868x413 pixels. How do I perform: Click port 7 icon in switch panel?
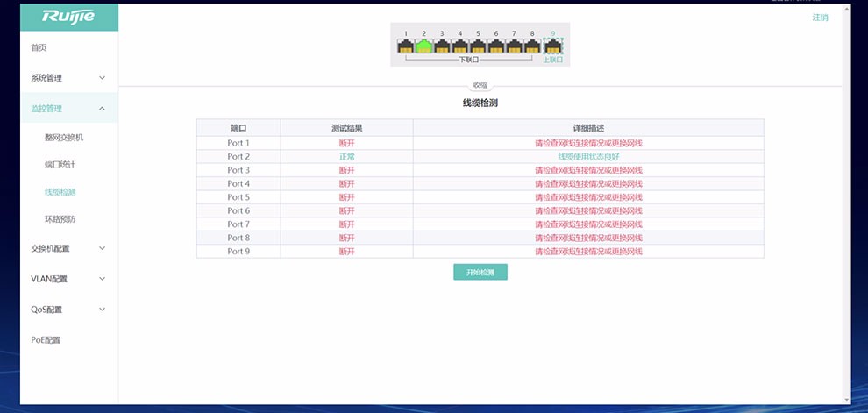[x=514, y=46]
